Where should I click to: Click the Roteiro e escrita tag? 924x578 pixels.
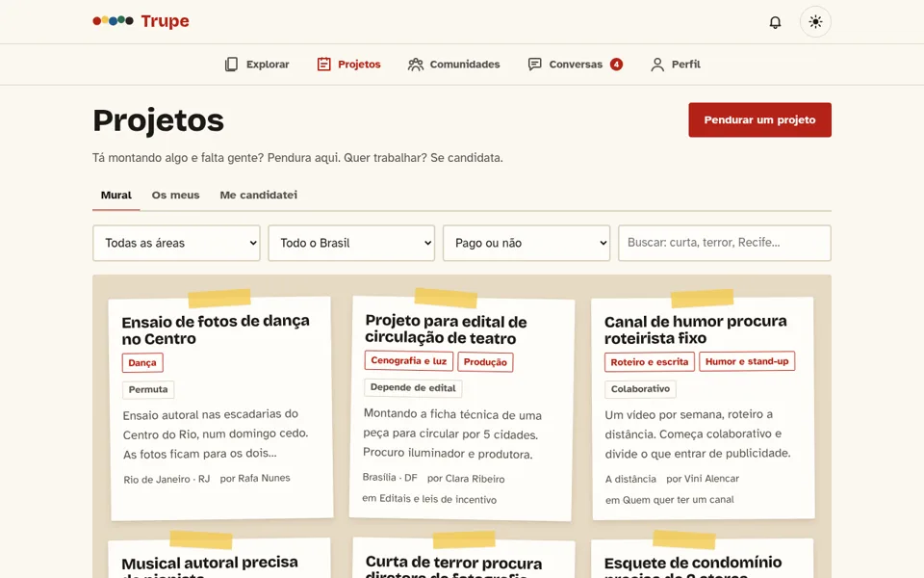[x=650, y=362]
